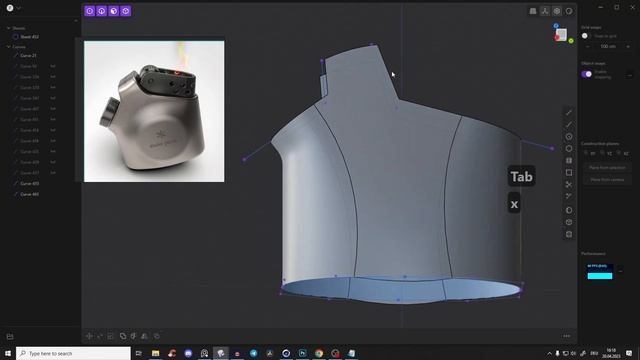Viewport: 640px width, 360px height.
Task: Collapse the Sheets group in outliner
Action: coord(9,28)
